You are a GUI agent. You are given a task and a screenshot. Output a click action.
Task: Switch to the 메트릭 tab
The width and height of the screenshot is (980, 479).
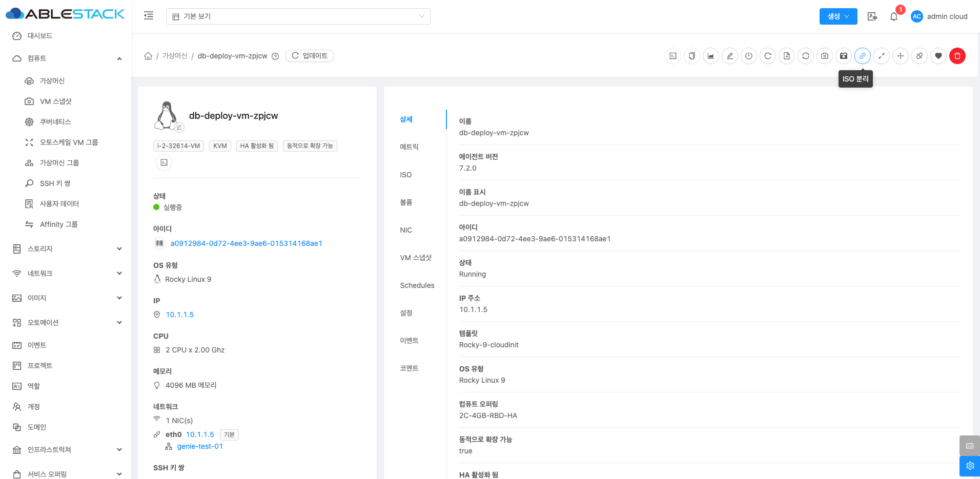click(x=409, y=147)
